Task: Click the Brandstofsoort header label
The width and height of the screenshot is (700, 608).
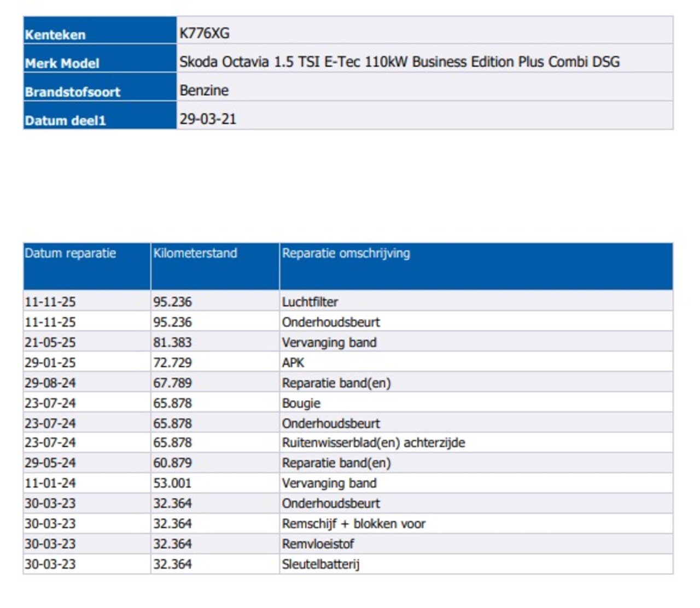Action: (72, 92)
